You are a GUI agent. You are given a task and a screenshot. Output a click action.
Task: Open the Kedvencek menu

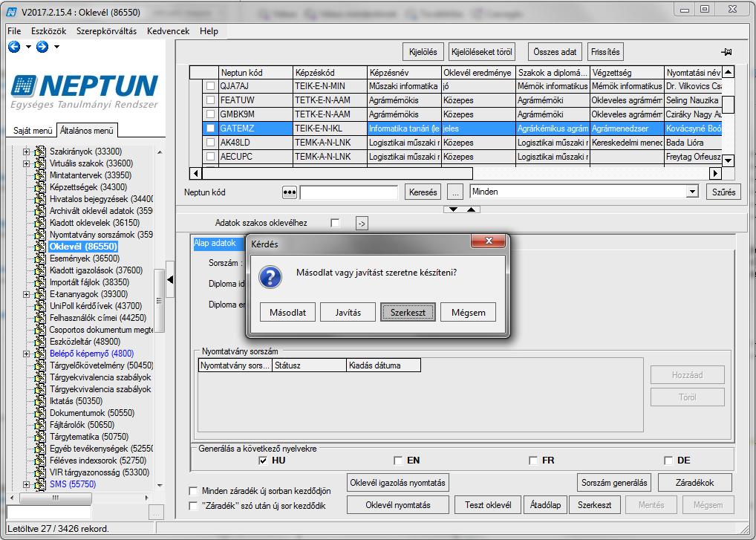(169, 31)
